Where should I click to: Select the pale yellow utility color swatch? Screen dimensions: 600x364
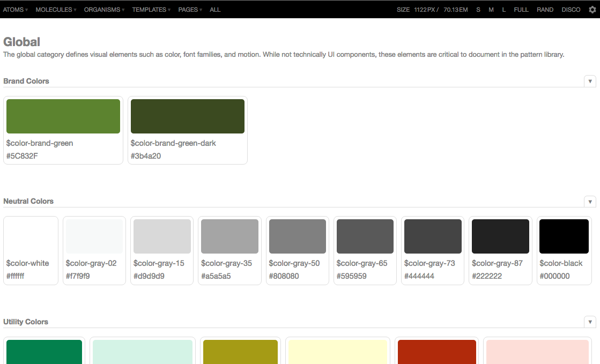point(338,352)
